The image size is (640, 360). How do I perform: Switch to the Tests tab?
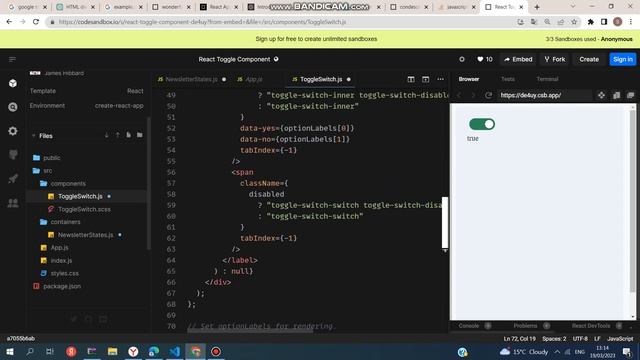tap(508, 79)
